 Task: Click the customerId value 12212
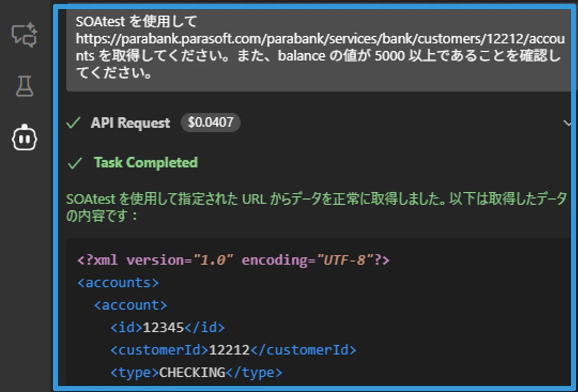[x=229, y=349]
